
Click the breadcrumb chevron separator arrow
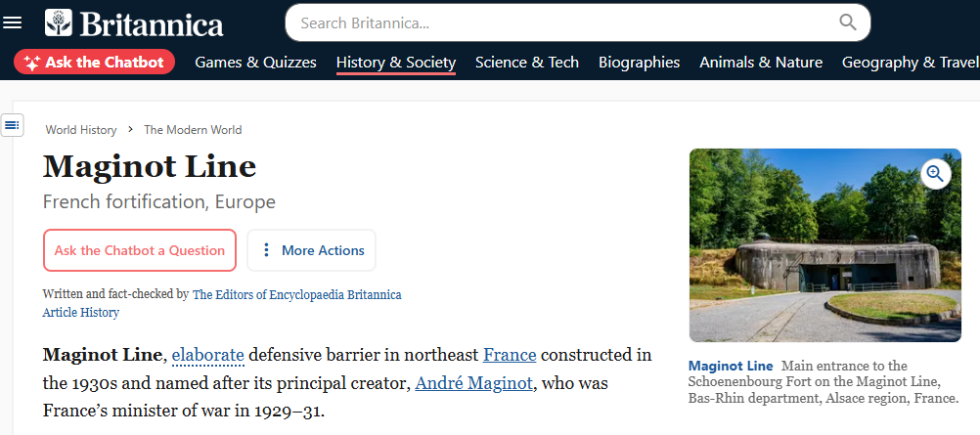[130, 130]
